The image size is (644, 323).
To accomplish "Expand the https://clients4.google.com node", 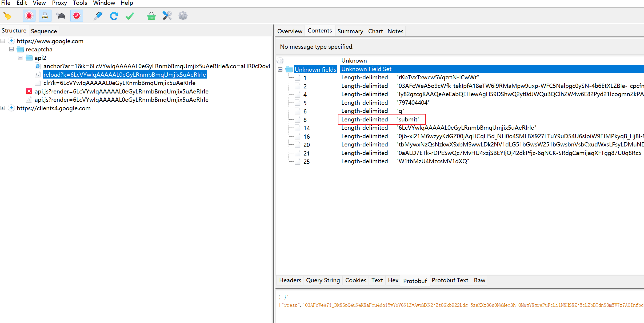I will [3, 108].
